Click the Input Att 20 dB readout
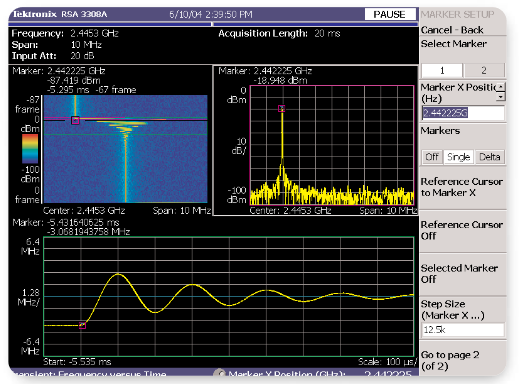The width and height of the screenshot is (519, 384). coord(53,56)
